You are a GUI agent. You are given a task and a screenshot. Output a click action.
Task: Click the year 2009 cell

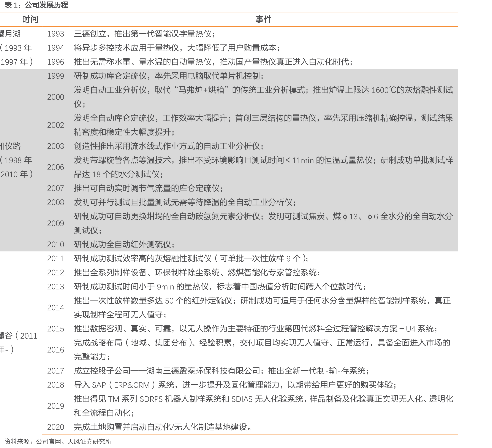click(x=56, y=224)
